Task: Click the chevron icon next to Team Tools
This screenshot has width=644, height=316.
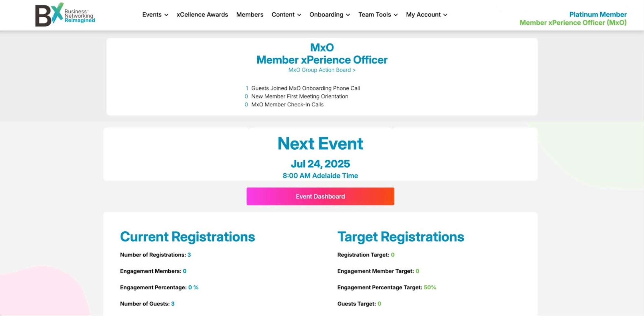Action: (396, 15)
